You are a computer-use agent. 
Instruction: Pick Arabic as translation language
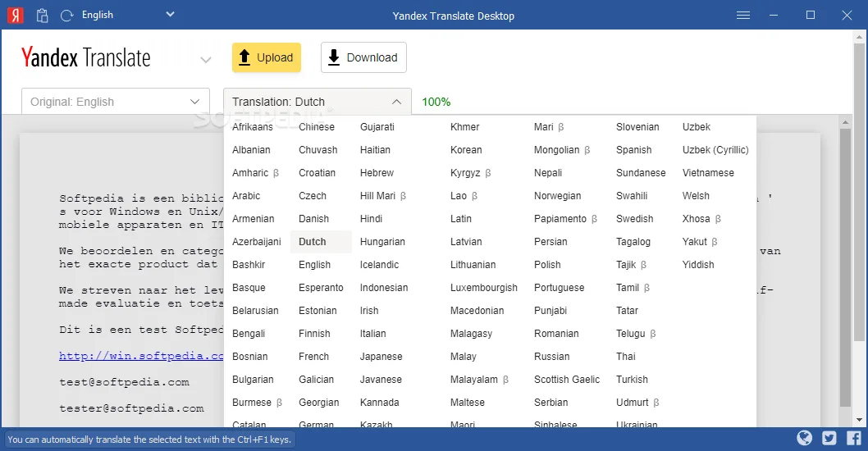click(246, 196)
